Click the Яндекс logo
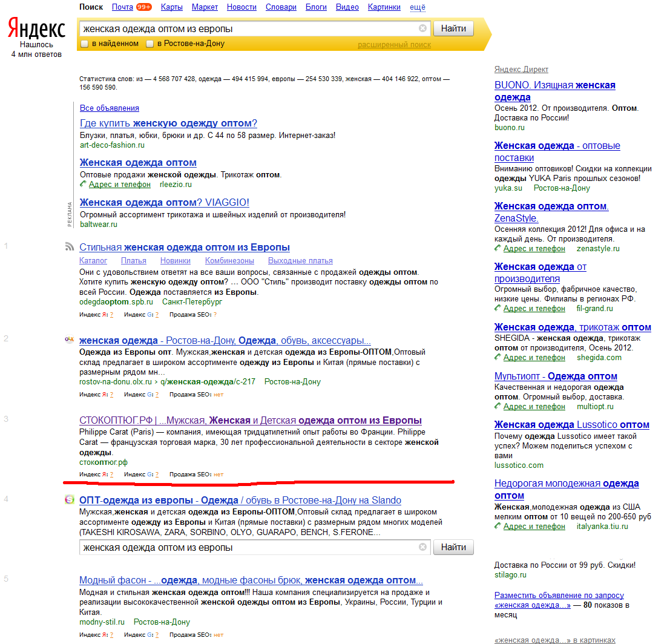This screenshot has height=644, width=670. pyautogui.click(x=36, y=28)
